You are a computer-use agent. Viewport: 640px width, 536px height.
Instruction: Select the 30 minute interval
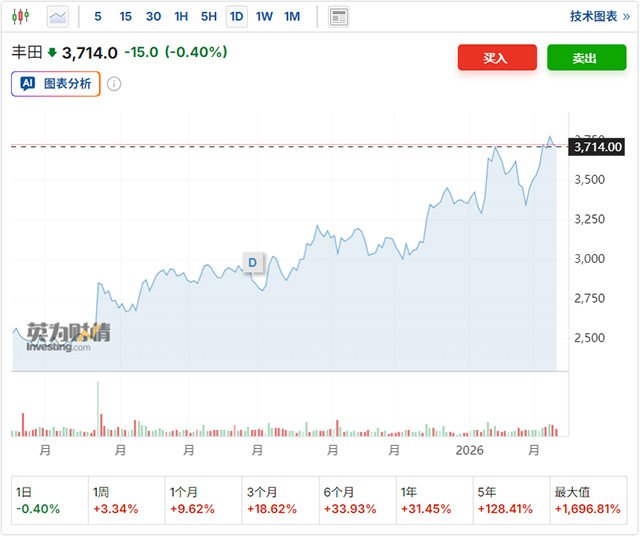153,16
